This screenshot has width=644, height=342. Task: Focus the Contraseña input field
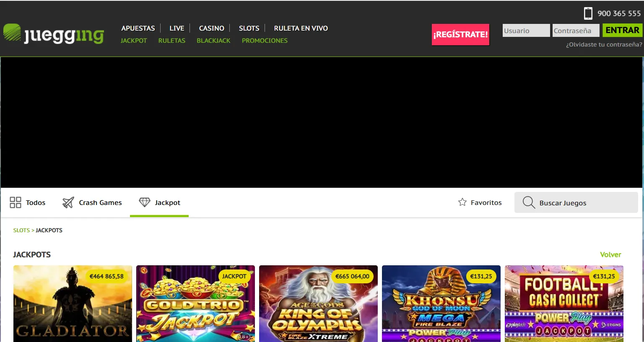point(576,30)
